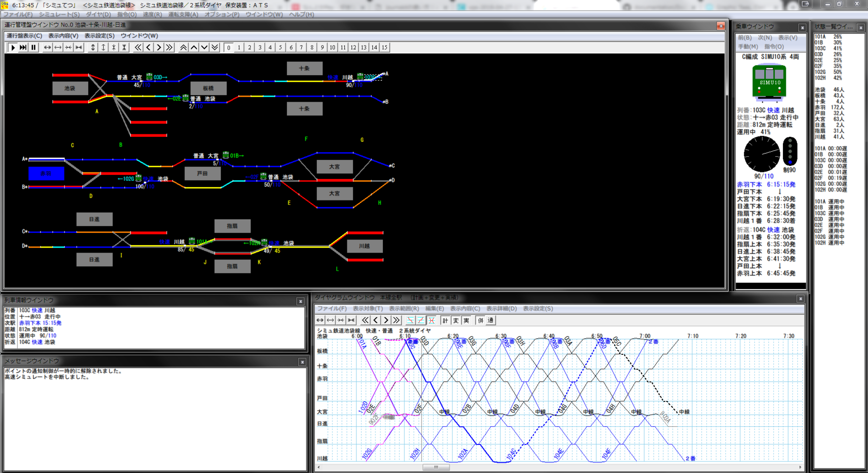Open the 運行盤表示(C) dropdown menu

[24, 36]
